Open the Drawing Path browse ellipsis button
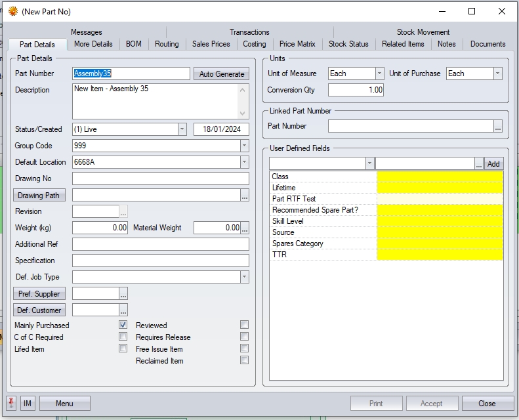This screenshot has width=519, height=420. (x=245, y=196)
